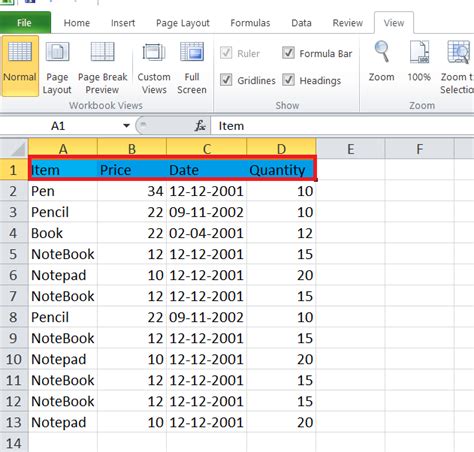This screenshot has width=474, height=452.
Task: Open the File tab
Action: 25,22
